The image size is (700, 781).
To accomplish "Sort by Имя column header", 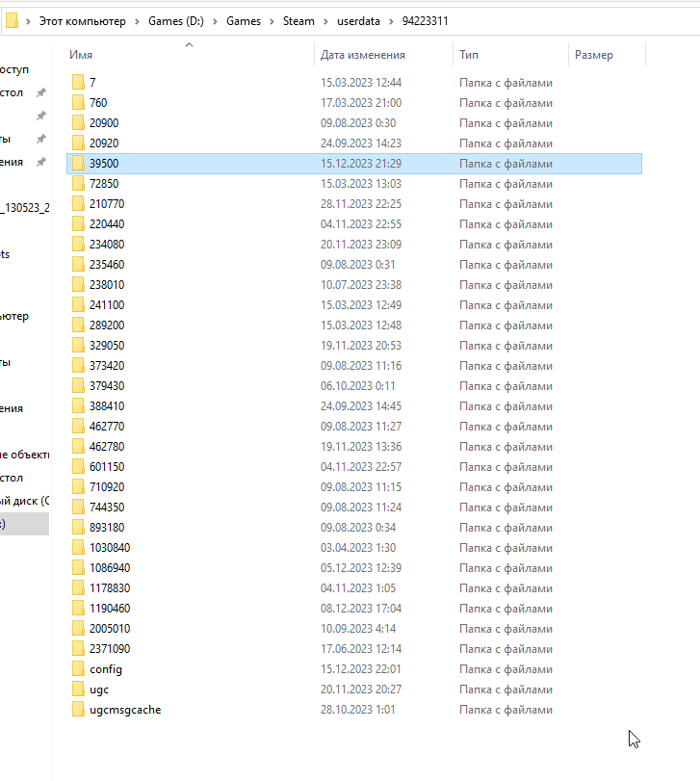I will (81, 55).
